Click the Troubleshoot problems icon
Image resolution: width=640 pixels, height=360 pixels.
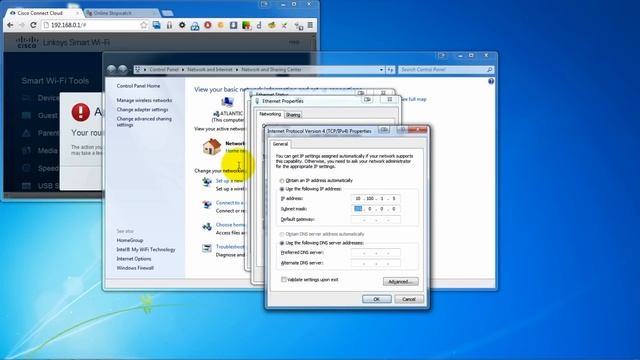(x=207, y=248)
